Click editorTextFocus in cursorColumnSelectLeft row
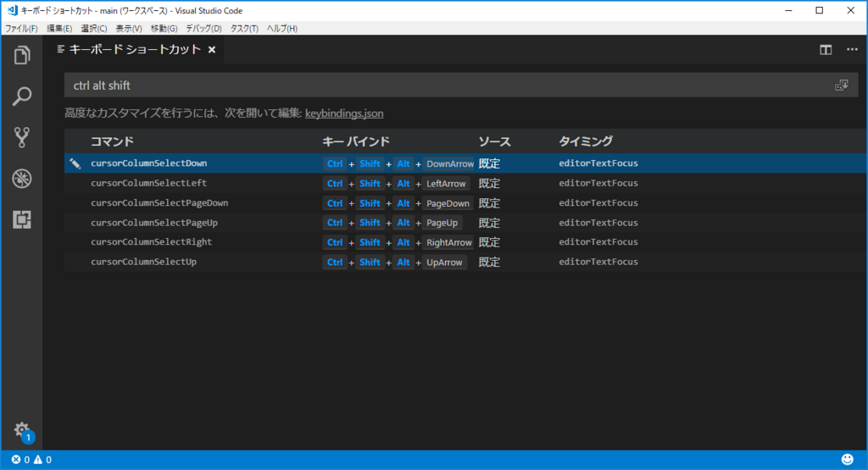This screenshot has height=470, width=868. [x=598, y=183]
